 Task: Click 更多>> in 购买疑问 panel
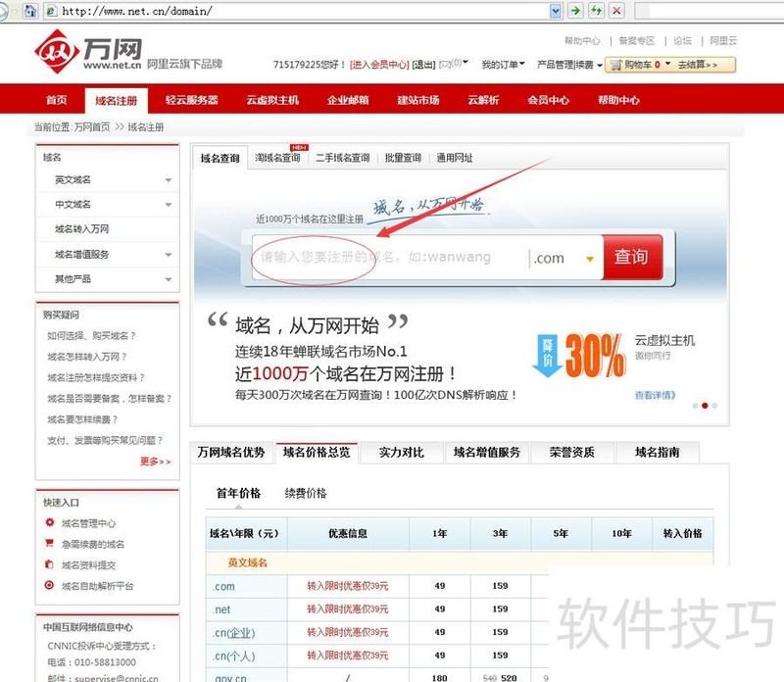(x=156, y=462)
